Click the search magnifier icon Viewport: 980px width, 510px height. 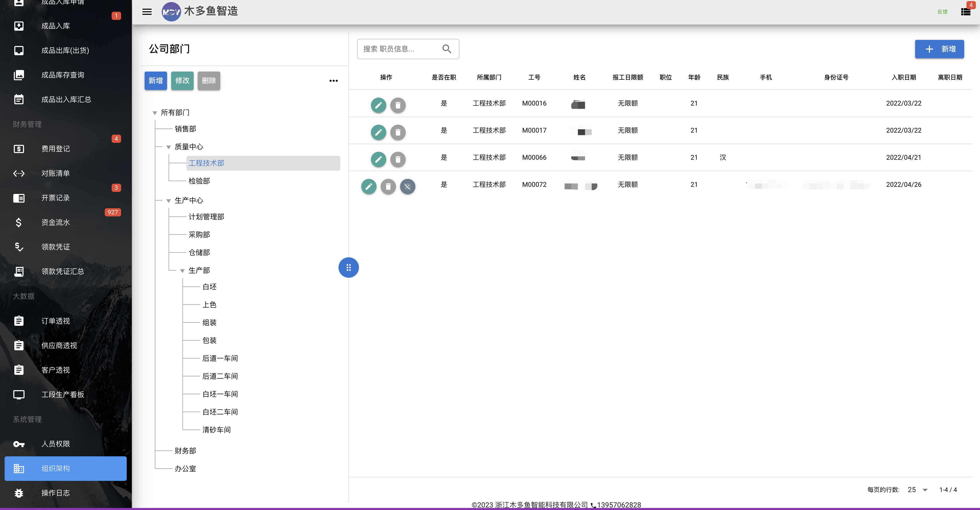(447, 49)
